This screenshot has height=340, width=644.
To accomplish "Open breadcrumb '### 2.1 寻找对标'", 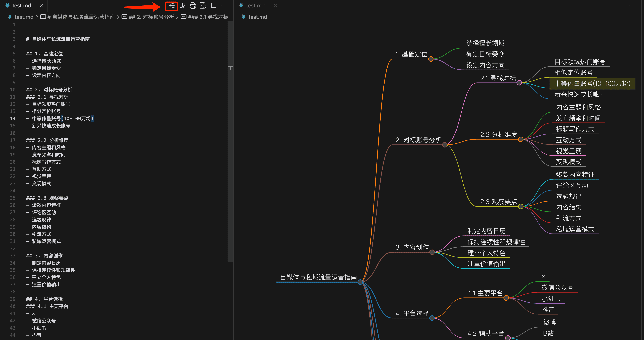I will (x=208, y=17).
